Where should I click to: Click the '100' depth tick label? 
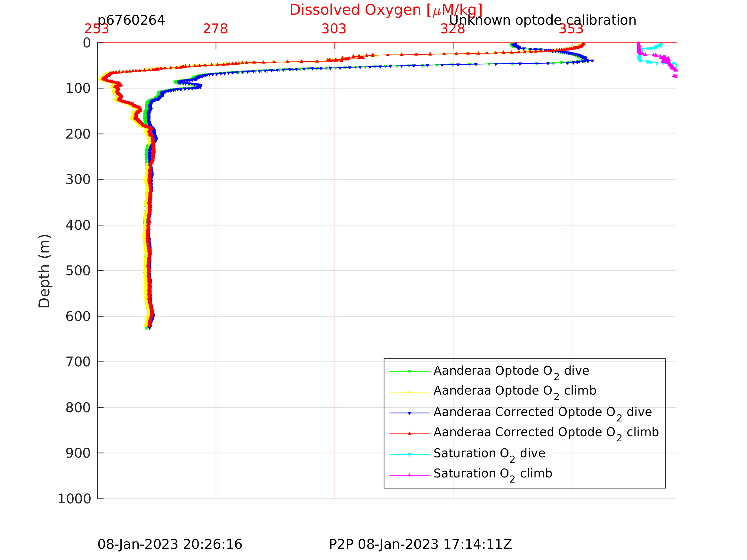pos(78,88)
